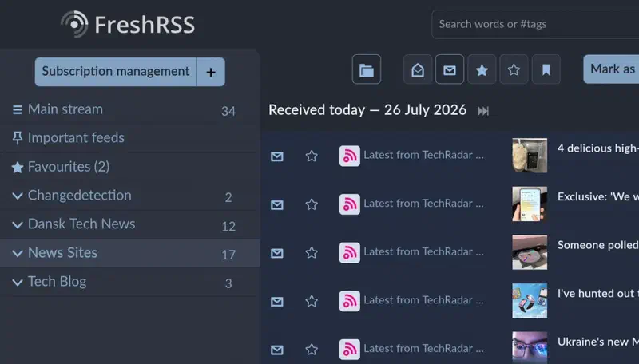The image size is (639, 364).
Task: Open article titled 'Exclusive: We'
Action: [597, 196]
